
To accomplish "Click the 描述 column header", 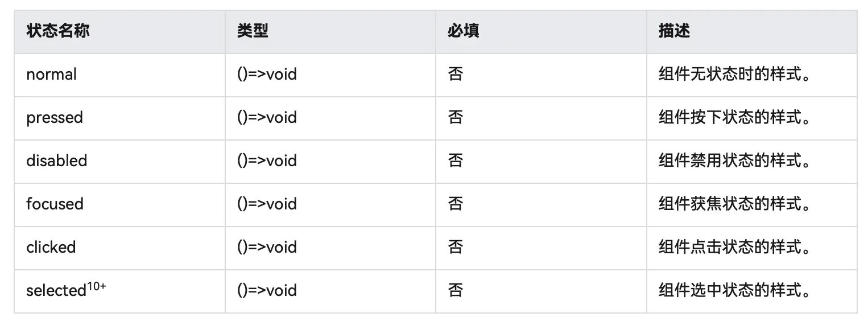I will coord(674,31).
